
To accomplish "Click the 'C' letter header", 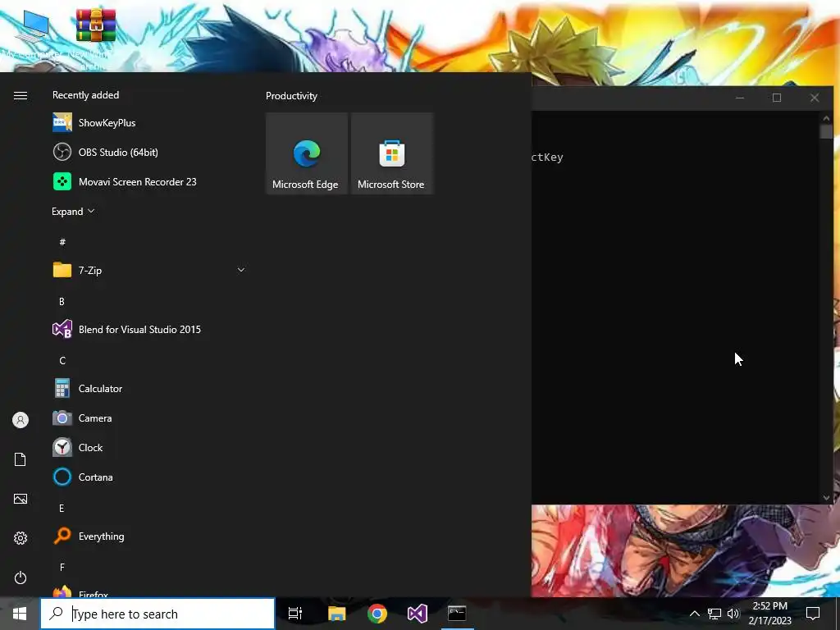I will point(62,361).
